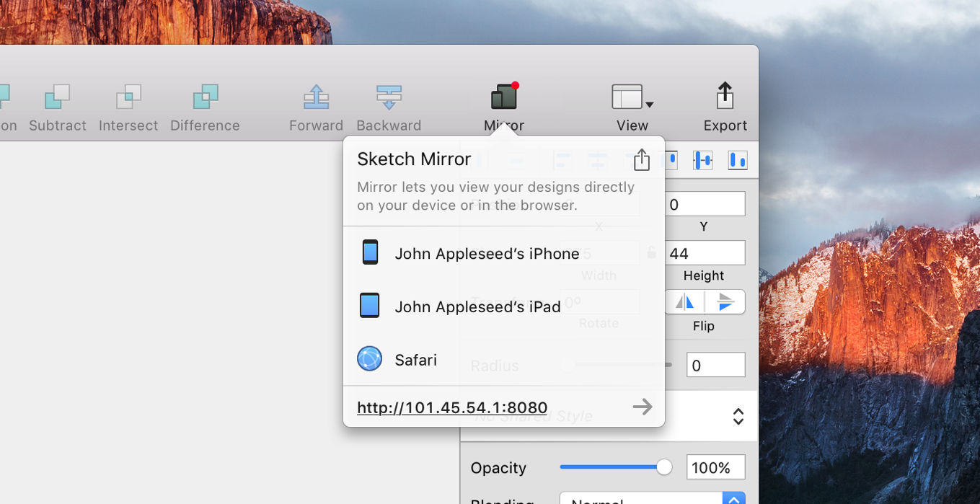Move layer Forward using toolbar icon

(x=316, y=97)
